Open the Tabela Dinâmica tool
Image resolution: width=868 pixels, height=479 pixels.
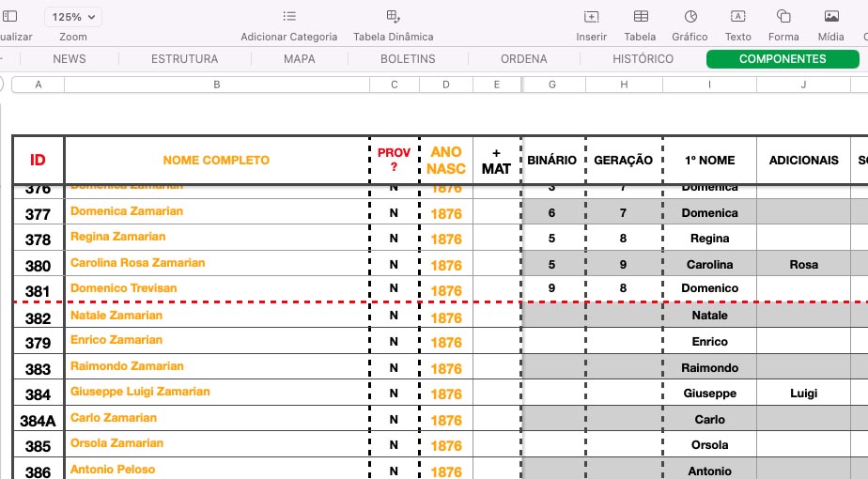coord(394,17)
